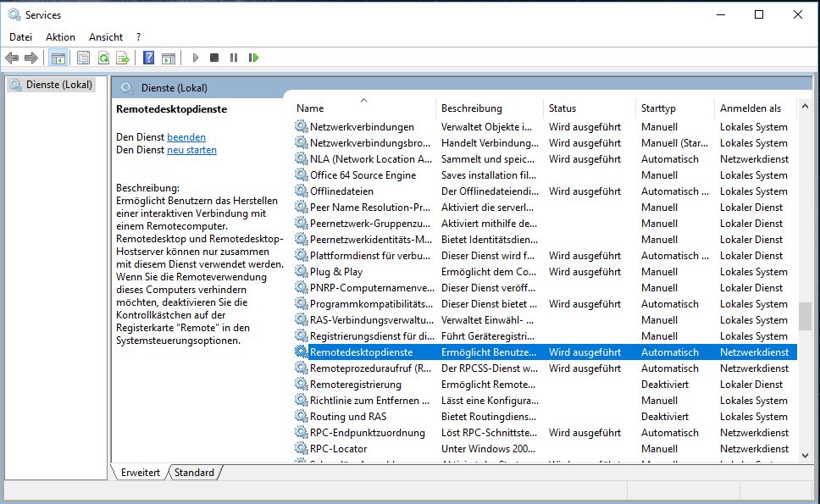This screenshot has height=504, width=820.
Task: Sort services by the Name column header
Action: click(310, 108)
